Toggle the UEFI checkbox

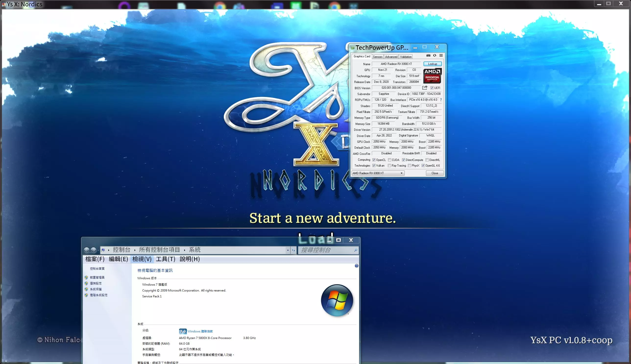pyautogui.click(x=432, y=88)
